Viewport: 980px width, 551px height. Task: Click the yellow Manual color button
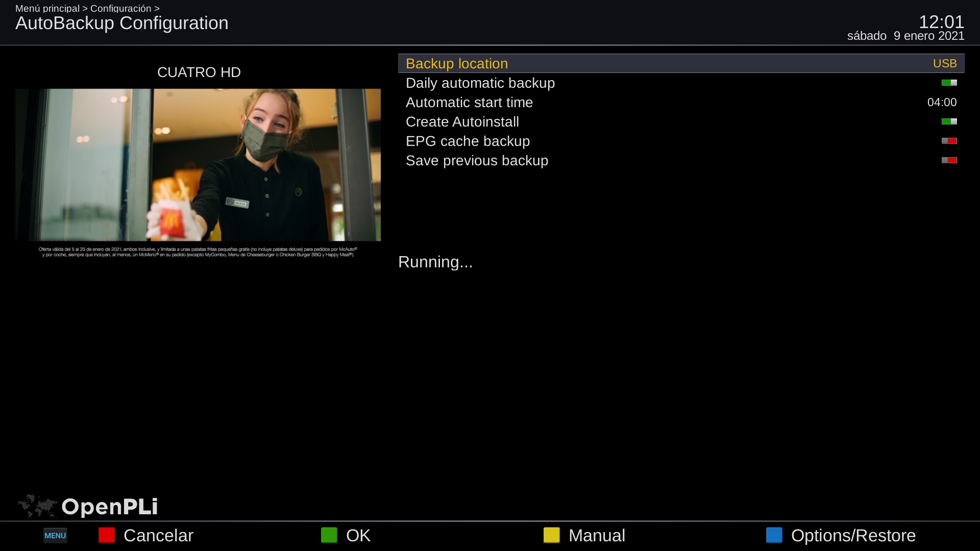[551, 535]
